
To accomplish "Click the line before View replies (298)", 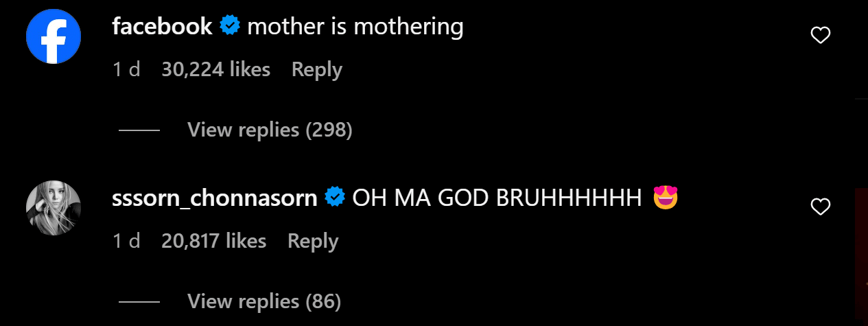I will (x=139, y=130).
